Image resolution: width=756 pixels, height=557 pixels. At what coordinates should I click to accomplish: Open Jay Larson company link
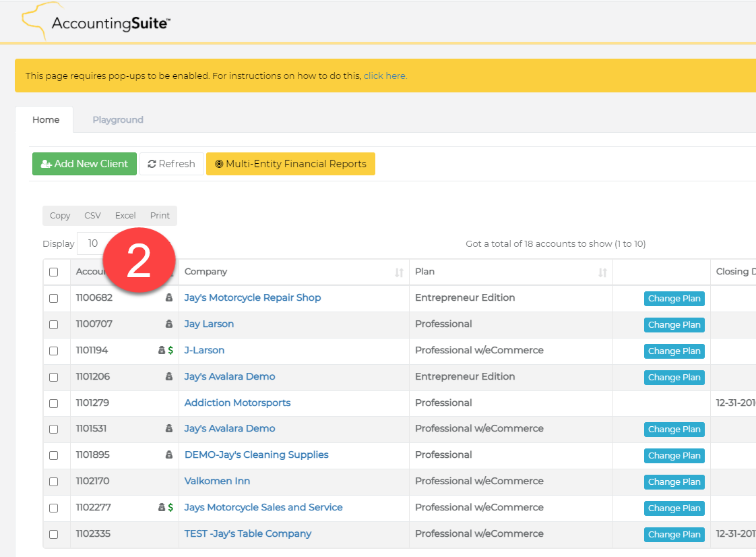(209, 324)
